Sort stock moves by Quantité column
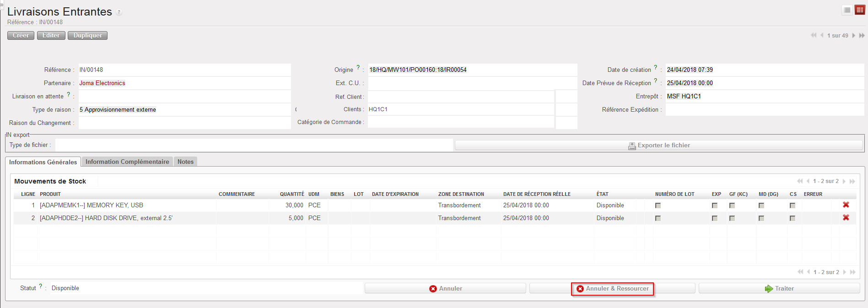The image size is (868, 308). pyautogui.click(x=292, y=194)
